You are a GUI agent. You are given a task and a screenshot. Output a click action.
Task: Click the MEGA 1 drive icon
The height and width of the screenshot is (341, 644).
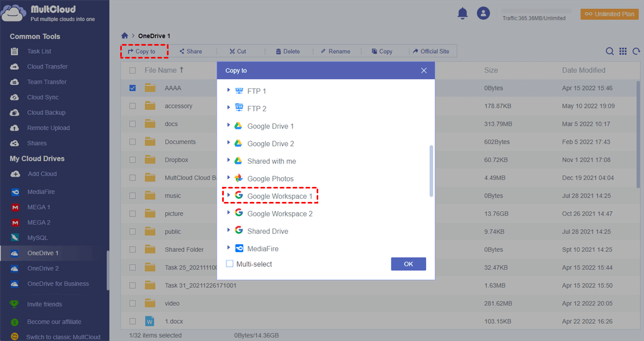click(16, 207)
